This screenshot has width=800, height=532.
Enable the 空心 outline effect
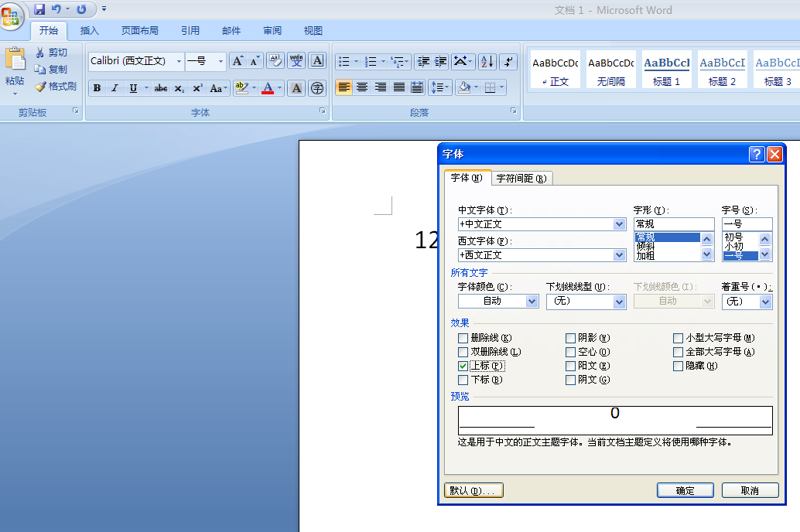click(570, 352)
